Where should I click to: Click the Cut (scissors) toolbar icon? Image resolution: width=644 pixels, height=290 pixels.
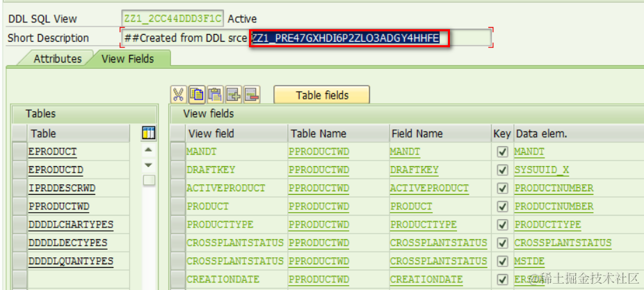pos(178,95)
